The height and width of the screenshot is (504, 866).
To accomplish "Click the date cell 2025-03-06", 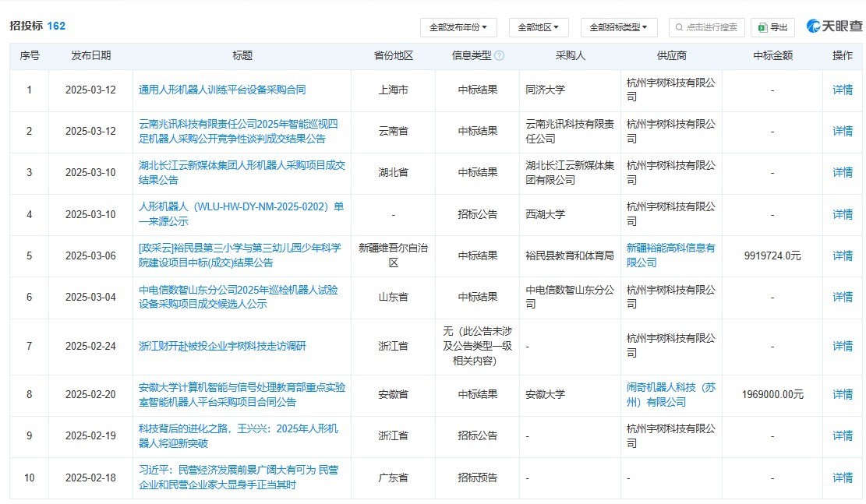I will (x=90, y=256).
